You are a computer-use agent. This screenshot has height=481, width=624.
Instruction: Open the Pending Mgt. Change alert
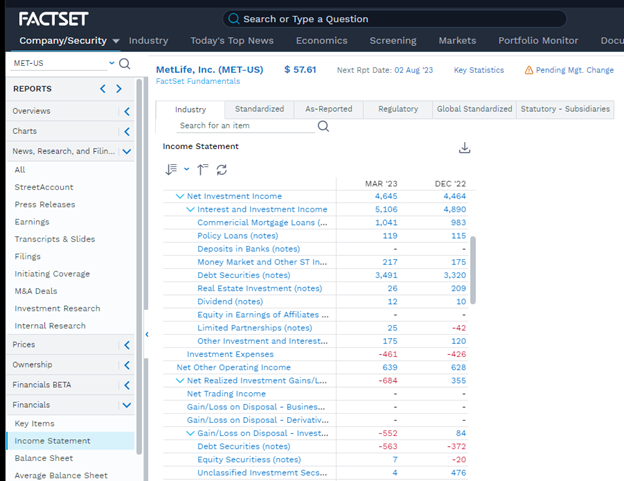tap(568, 70)
